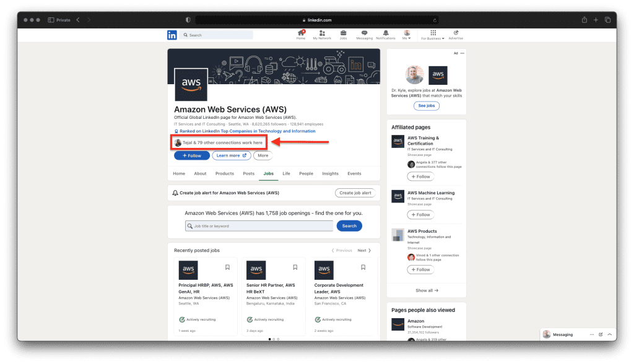Select the second carousel page dot
The width and height of the screenshot is (634, 364).
coord(274,339)
